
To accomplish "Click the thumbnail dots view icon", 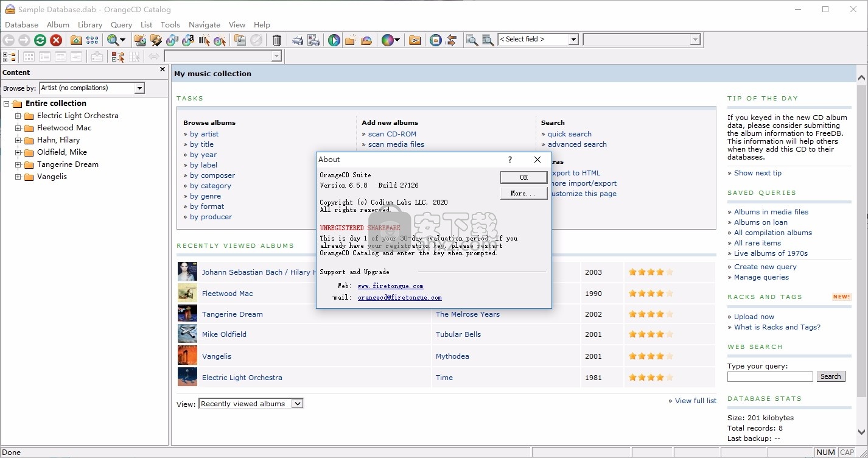I will click(92, 40).
